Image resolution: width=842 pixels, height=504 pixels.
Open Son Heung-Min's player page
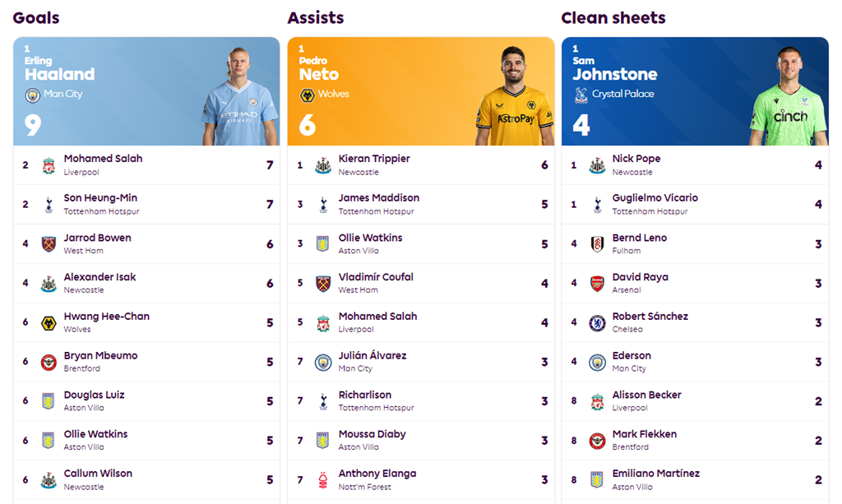pyautogui.click(x=100, y=198)
